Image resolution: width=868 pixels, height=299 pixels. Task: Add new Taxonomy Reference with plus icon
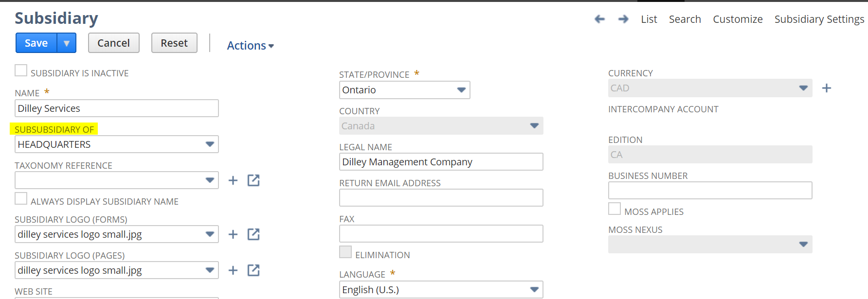(x=233, y=180)
